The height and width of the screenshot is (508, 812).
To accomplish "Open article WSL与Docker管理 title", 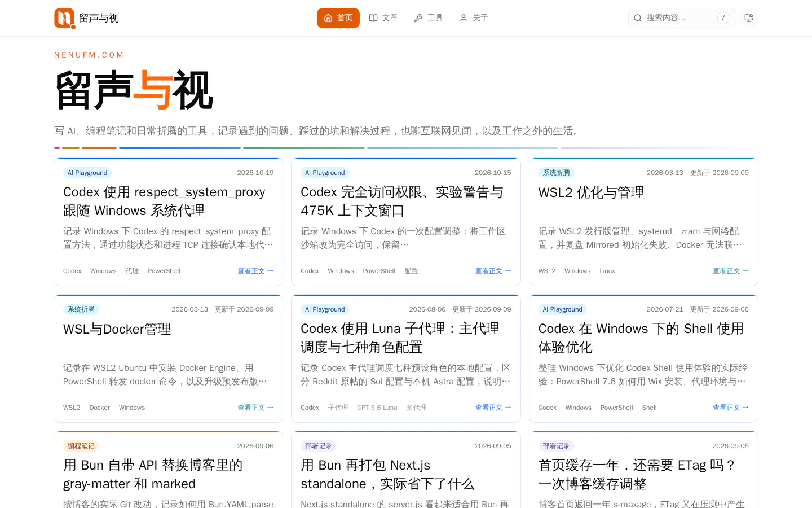I will (x=117, y=329).
